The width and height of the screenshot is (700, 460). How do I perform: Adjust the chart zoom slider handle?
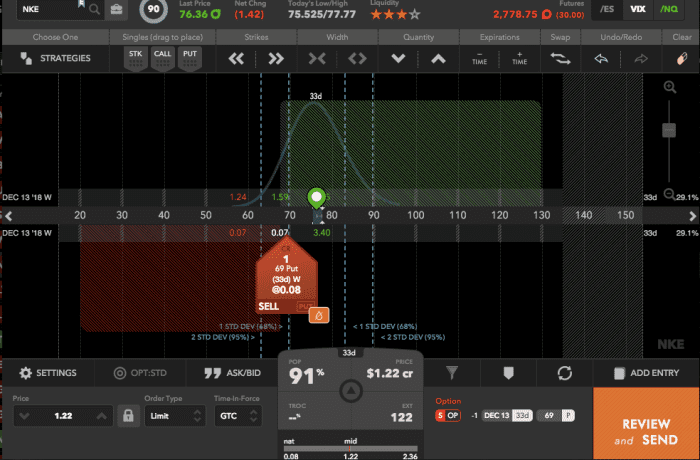tap(669, 130)
